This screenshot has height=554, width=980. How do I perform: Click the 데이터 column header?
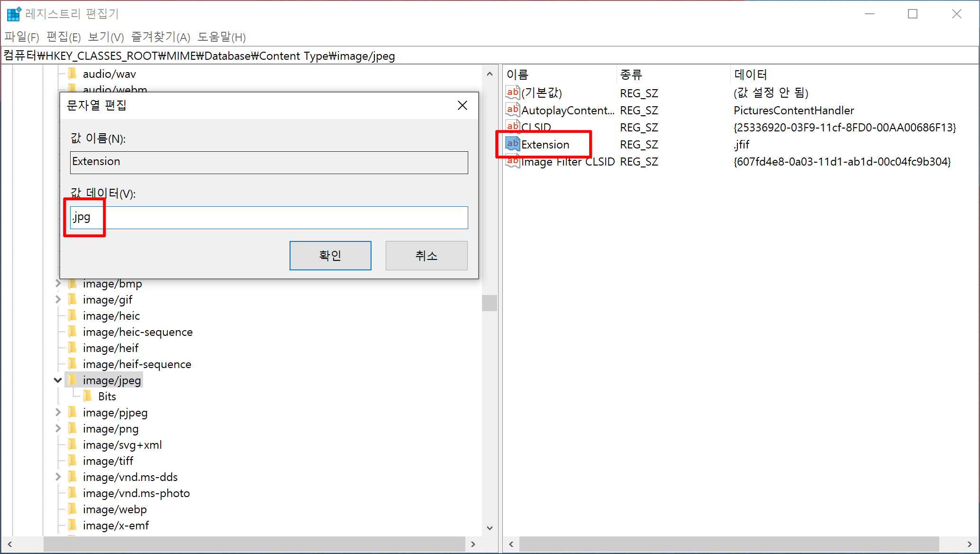750,74
